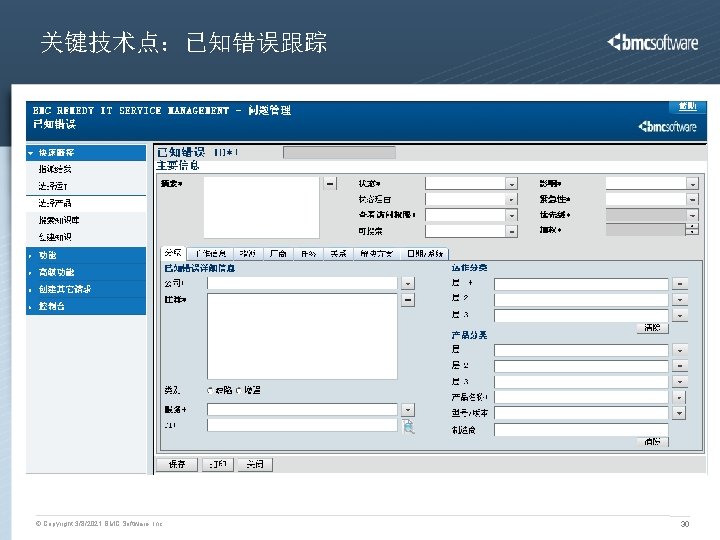Screen dimensions: 720x540
Task: Click the 公司 input field
Action: pos(302,283)
